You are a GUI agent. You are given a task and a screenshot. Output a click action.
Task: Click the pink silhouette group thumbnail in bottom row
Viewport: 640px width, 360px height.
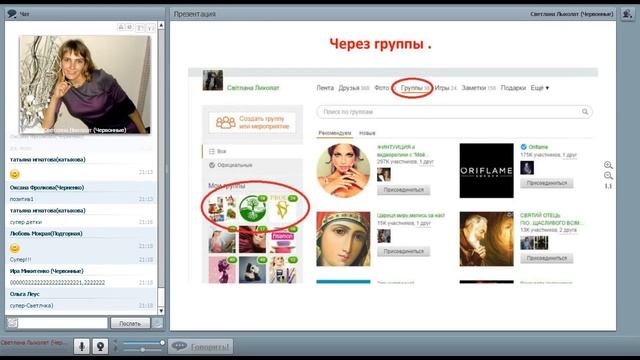coord(222,270)
